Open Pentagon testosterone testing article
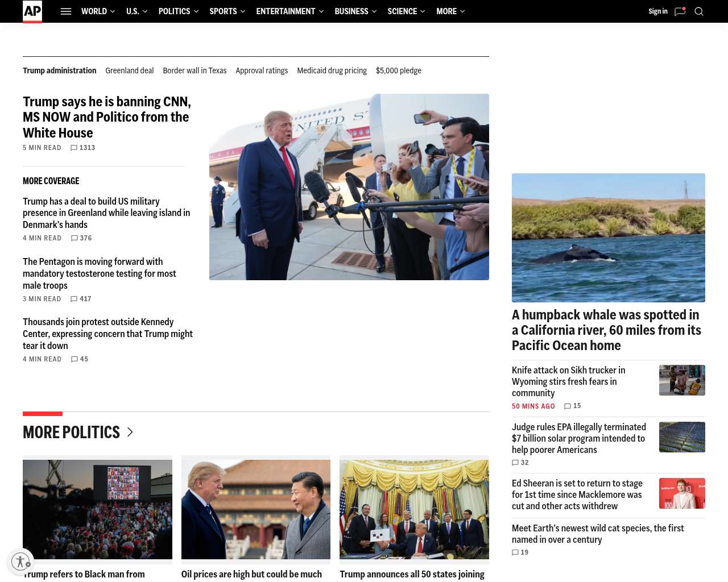 (100, 273)
